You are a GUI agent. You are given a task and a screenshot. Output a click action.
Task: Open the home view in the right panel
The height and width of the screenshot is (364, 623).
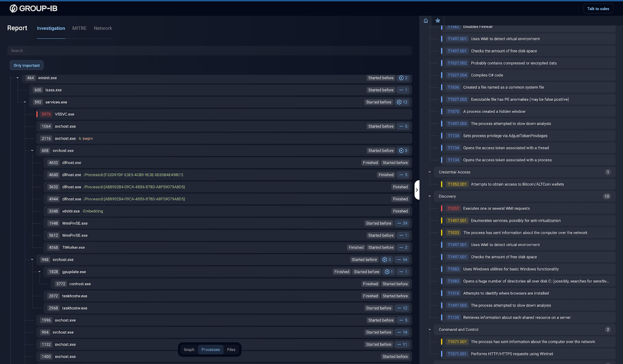click(x=426, y=21)
